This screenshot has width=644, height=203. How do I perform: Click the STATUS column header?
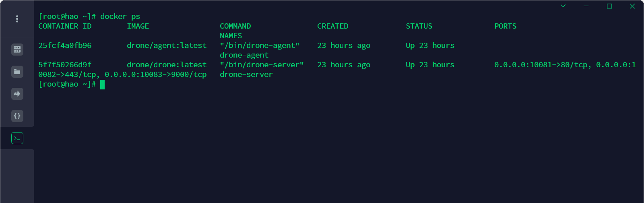419,26
